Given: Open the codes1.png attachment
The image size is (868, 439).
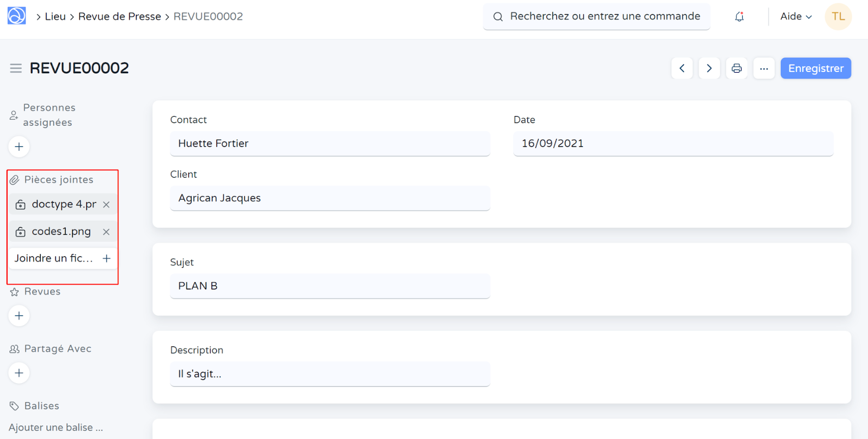Looking at the screenshot, I should pyautogui.click(x=61, y=232).
